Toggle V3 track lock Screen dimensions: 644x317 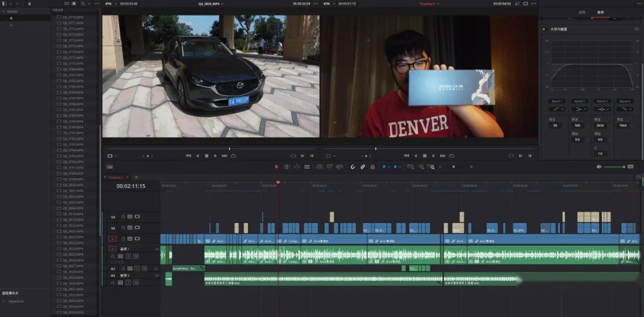pyautogui.click(x=123, y=216)
